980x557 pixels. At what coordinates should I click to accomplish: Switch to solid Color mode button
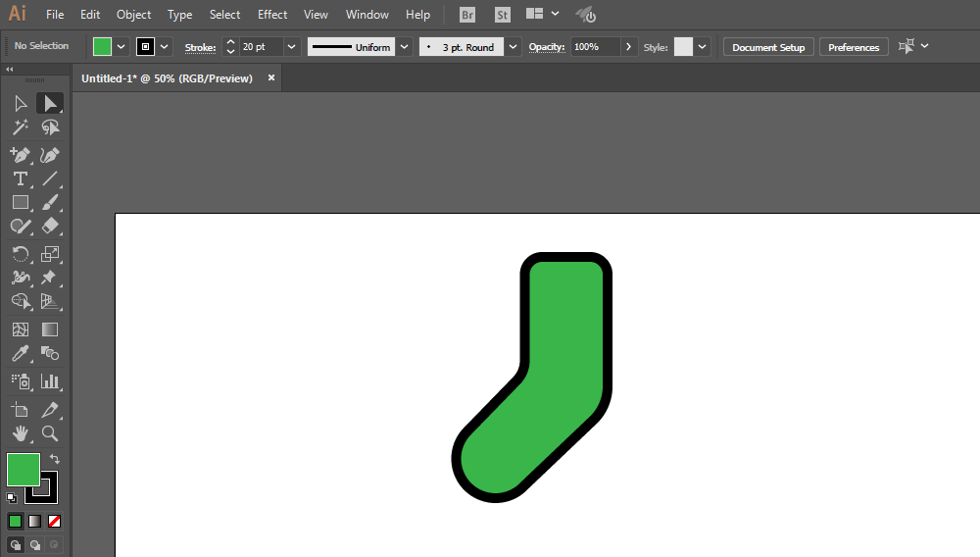point(15,521)
